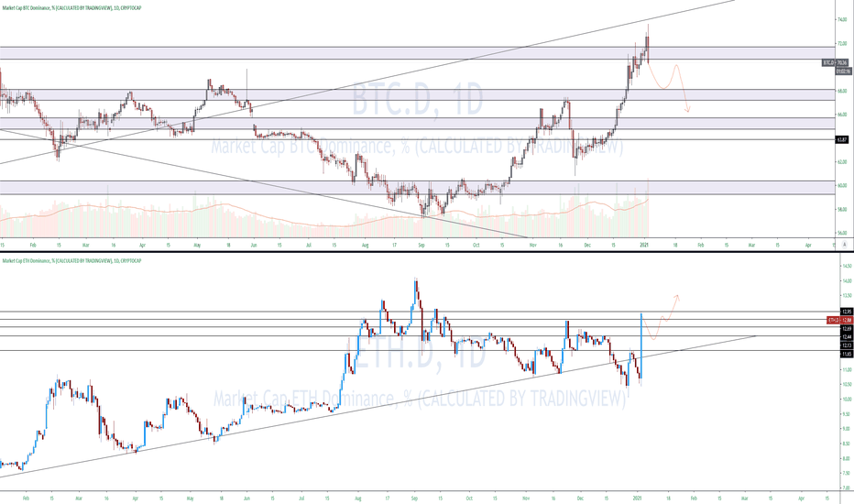Click 74.00 on the BTC price axis
Screen dimensions: 854x504
click(842, 19)
